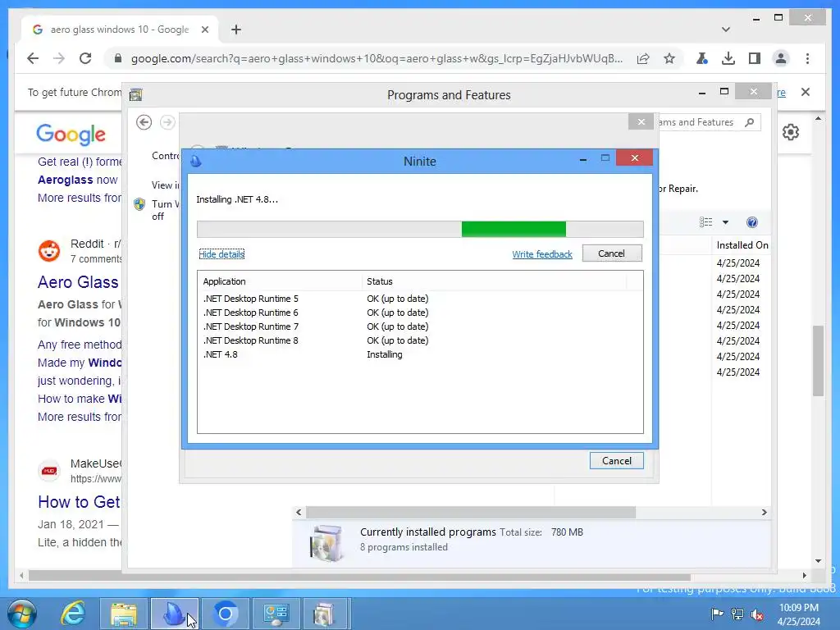Open a new Chrome tab
The width and height of the screenshot is (840, 630).
pyautogui.click(x=236, y=30)
